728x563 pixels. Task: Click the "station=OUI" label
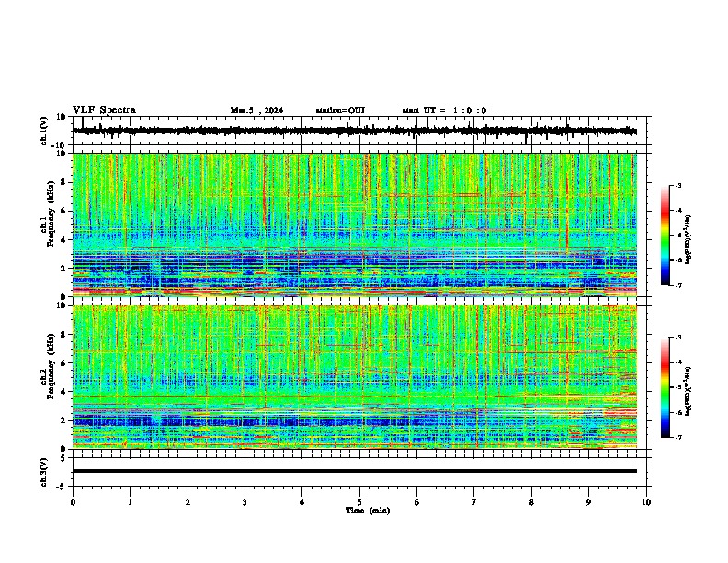click(340, 110)
